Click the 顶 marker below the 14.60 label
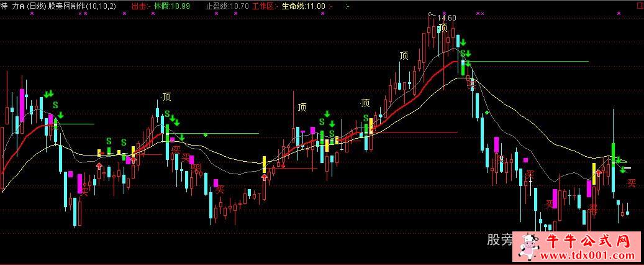Image resolution: width=644 pixels, height=265 pixels. pos(443,27)
